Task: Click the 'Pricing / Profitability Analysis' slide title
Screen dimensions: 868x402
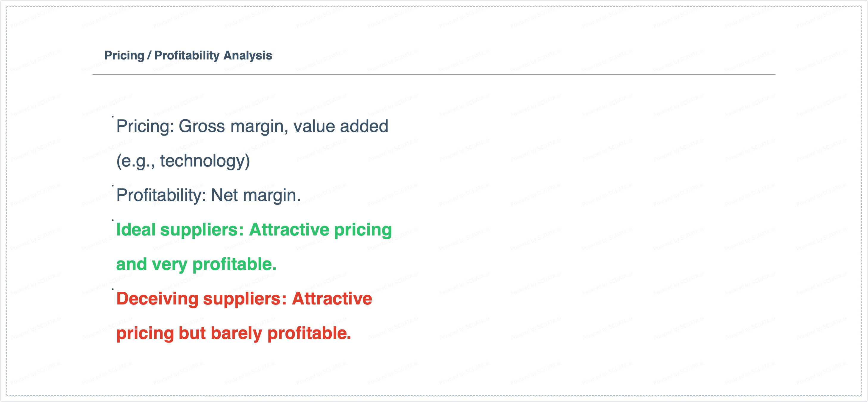Action: pos(188,56)
